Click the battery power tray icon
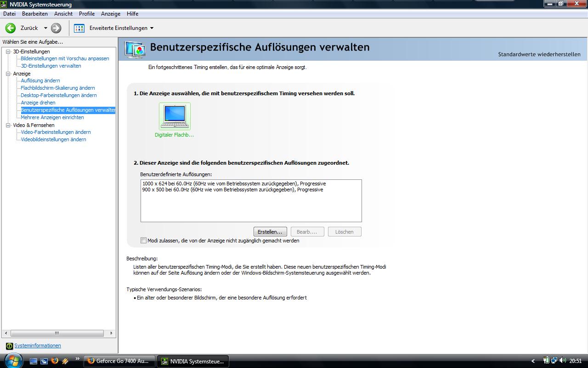 pyautogui.click(x=546, y=361)
